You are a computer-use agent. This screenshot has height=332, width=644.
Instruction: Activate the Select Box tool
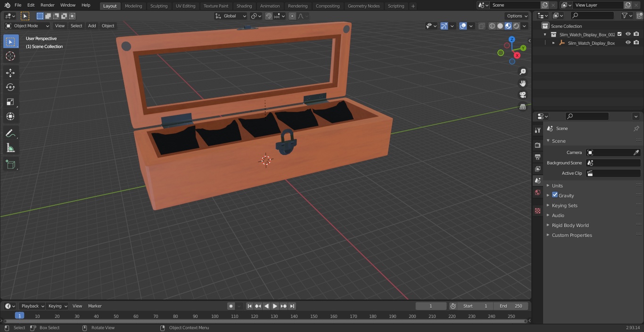[10, 41]
